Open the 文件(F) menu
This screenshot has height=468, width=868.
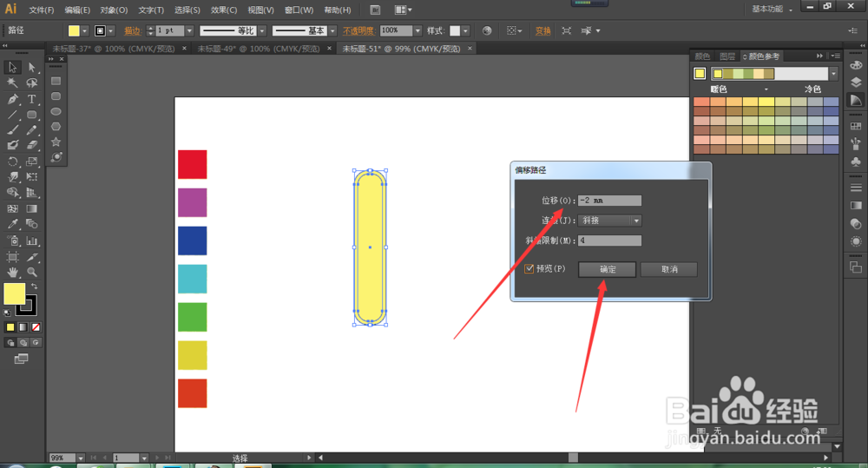click(x=42, y=10)
